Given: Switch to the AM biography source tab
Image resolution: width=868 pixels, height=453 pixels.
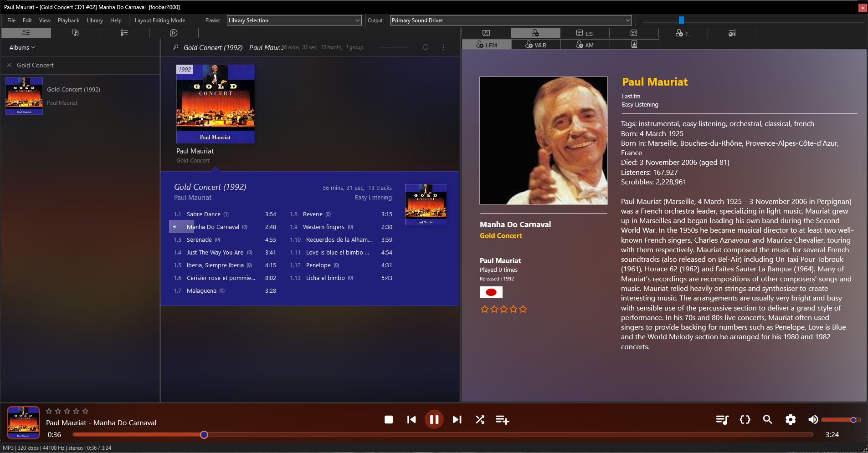Looking at the screenshot, I should (585, 44).
